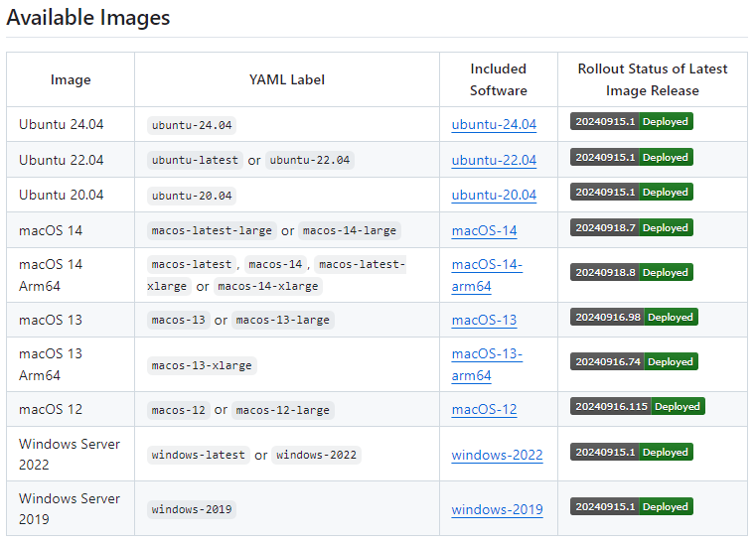Click the Windows Server 2019 Deployed badge

(632, 506)
